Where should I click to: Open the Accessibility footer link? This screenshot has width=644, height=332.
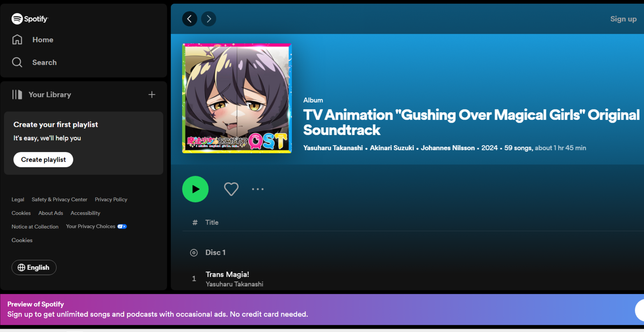(x=85, y=213)
